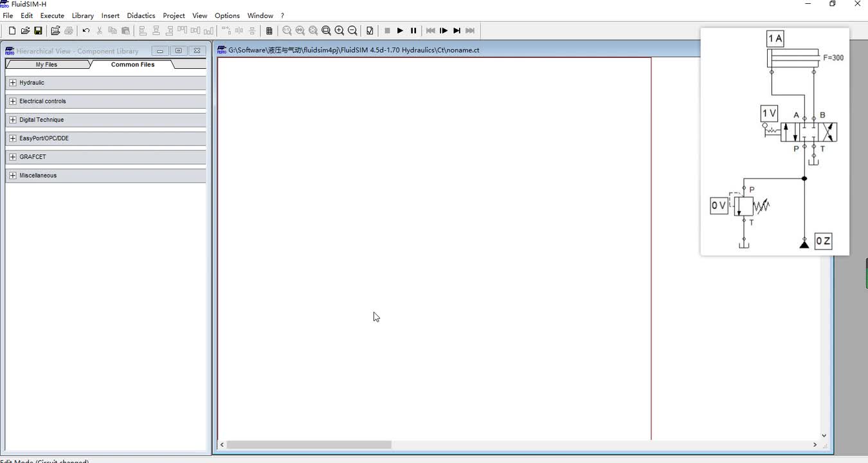Save the circuit with the floppy disk icon
Screen dimensions: 868x463
coord(38,31)
